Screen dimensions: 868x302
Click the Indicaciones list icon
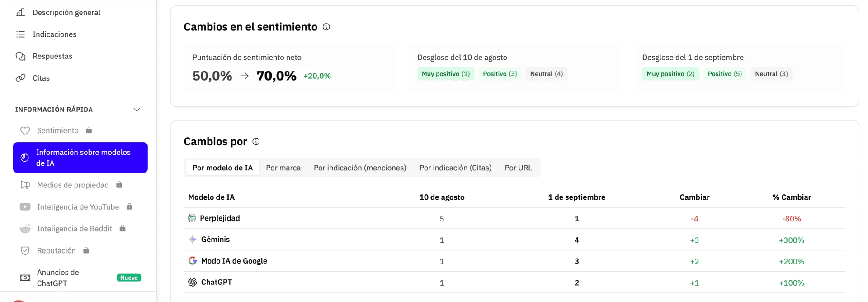pyautogui.click(x=21, y=34)
